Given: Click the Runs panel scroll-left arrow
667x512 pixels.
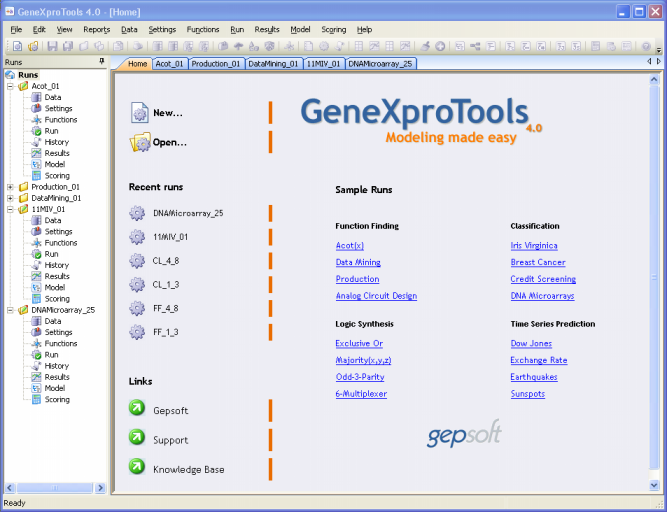Looking at the screenshot, I should point(9,487).
